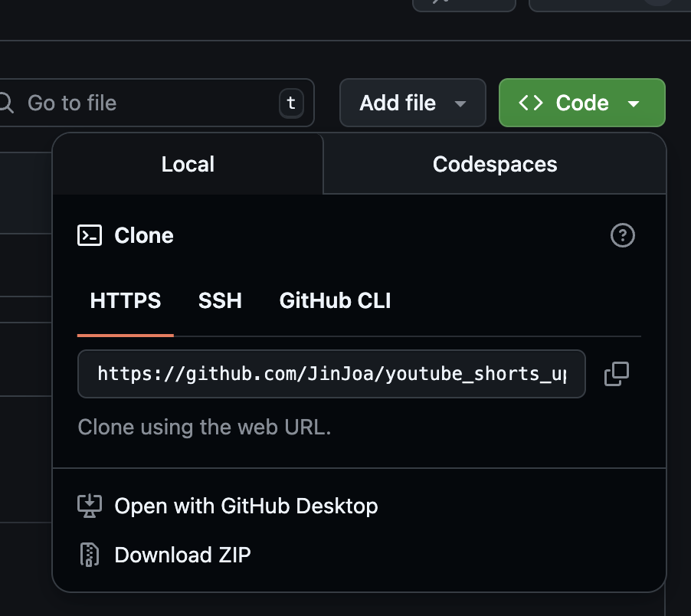Switch to the Local tab
Screen dimensions: 691x616
188,164
